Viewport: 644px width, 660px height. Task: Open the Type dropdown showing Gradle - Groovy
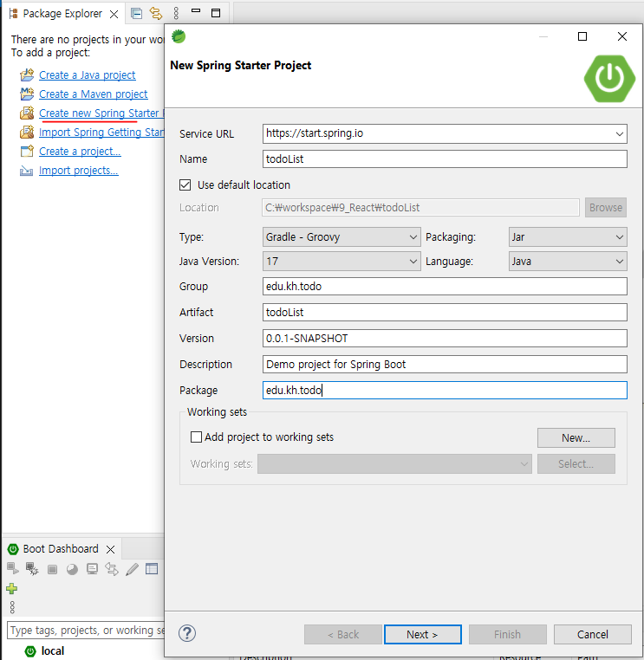342,237
